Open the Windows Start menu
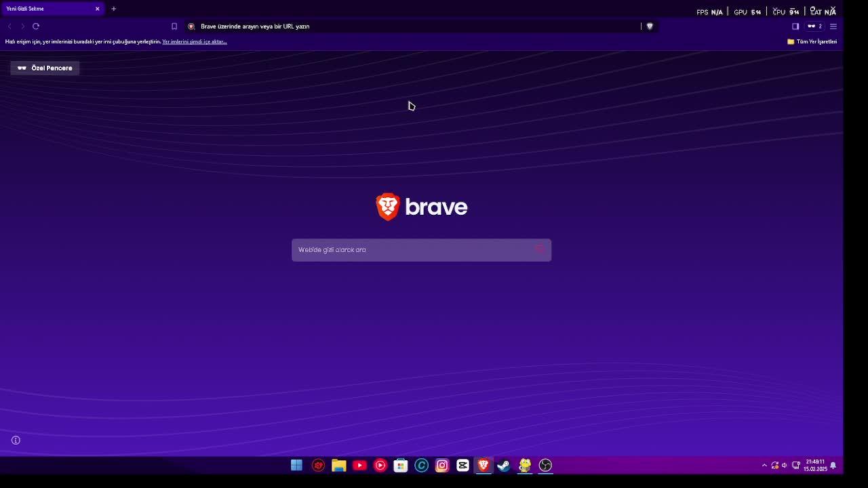Screen dimensions: 868x488 click(x=296, y=465)
